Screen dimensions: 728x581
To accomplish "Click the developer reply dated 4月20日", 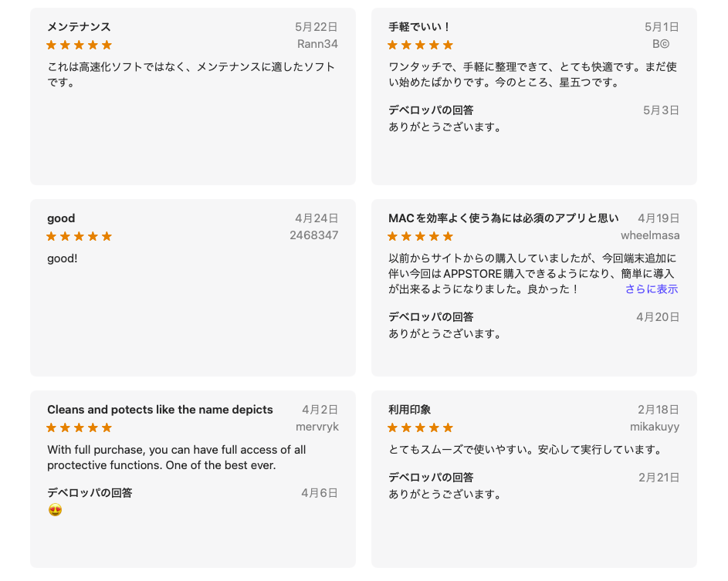I will tap(445, 333).
